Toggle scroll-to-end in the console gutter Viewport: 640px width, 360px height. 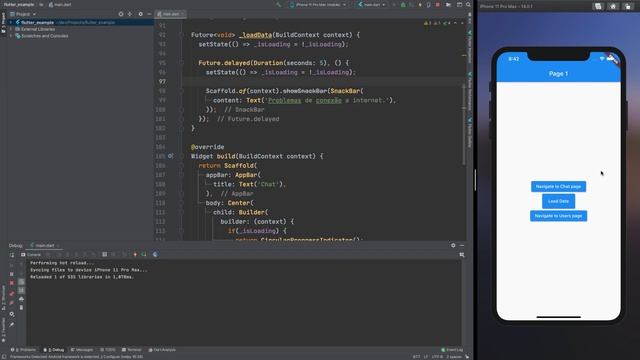coord(21,290)
